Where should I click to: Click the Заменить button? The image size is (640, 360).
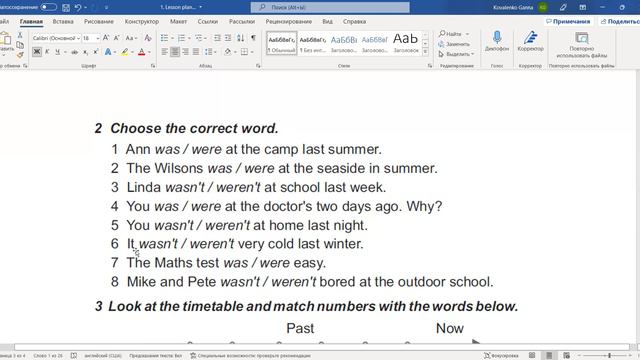[x=454, y=44]
